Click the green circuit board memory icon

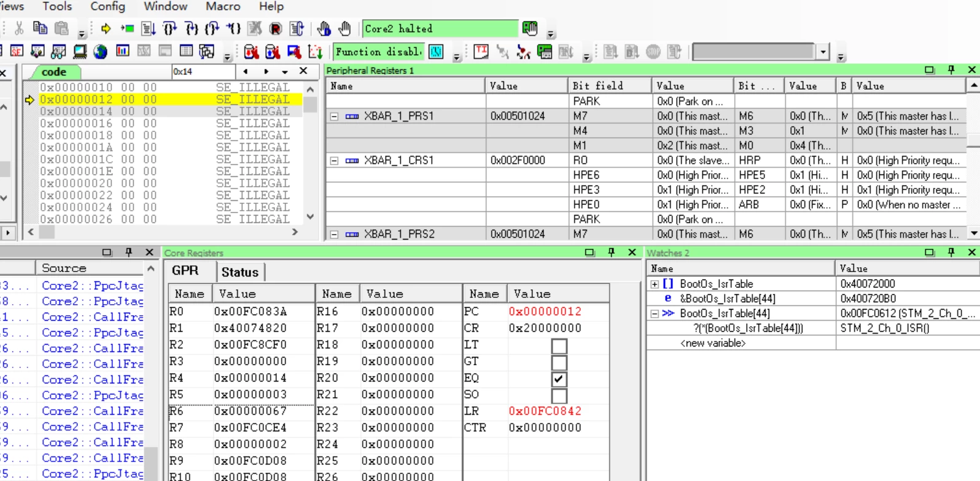[x=544, y=52]
